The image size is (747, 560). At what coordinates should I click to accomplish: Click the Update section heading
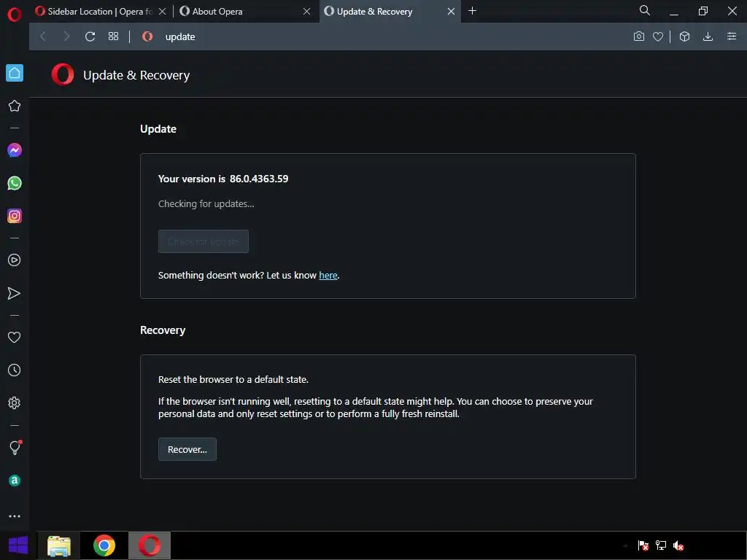(158, 129)
